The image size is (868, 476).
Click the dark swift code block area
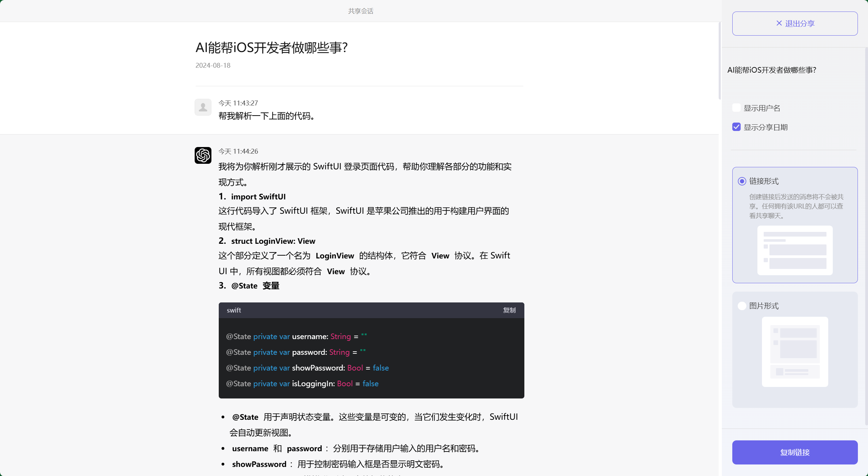[371, 360]
